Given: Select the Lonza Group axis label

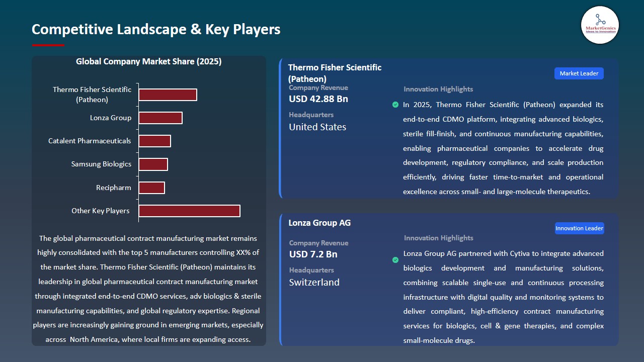Looking at the screenshot, I should tap(110, 118).
